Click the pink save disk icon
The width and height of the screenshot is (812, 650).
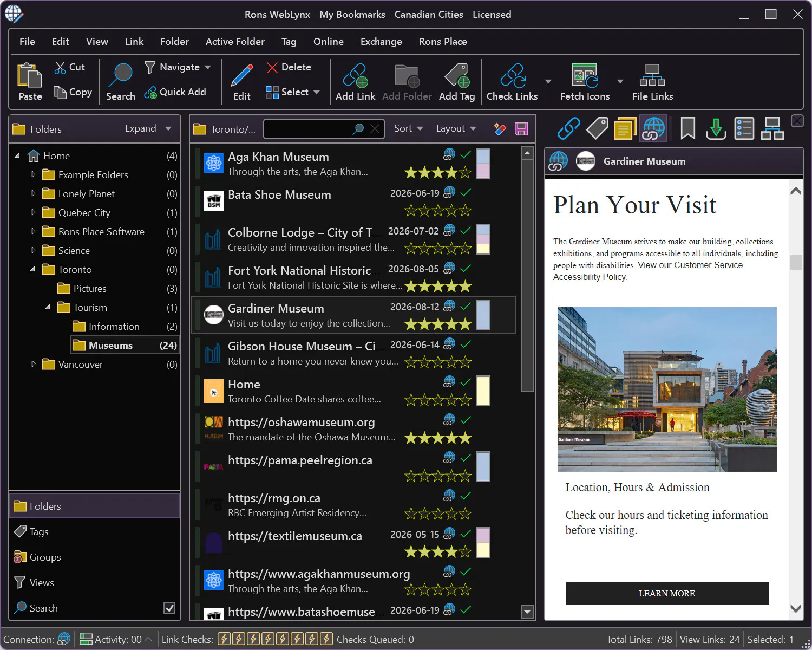(521, 129)
